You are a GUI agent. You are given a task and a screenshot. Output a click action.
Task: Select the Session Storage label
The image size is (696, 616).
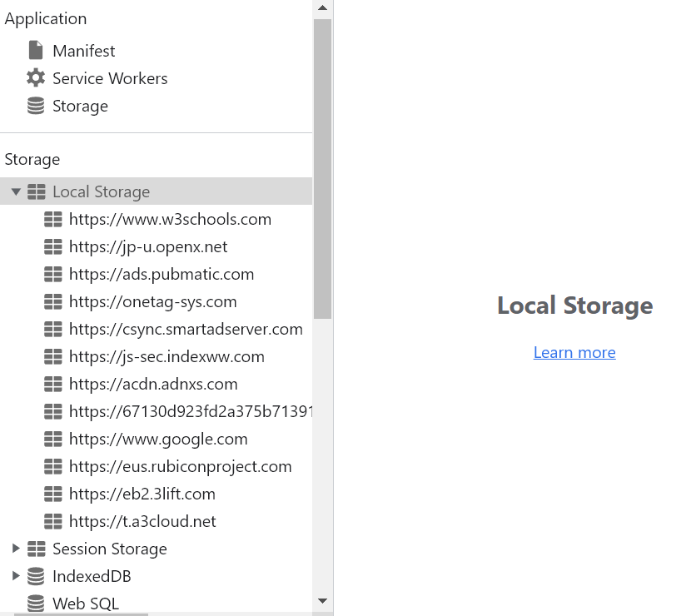[x=110, y=549]
